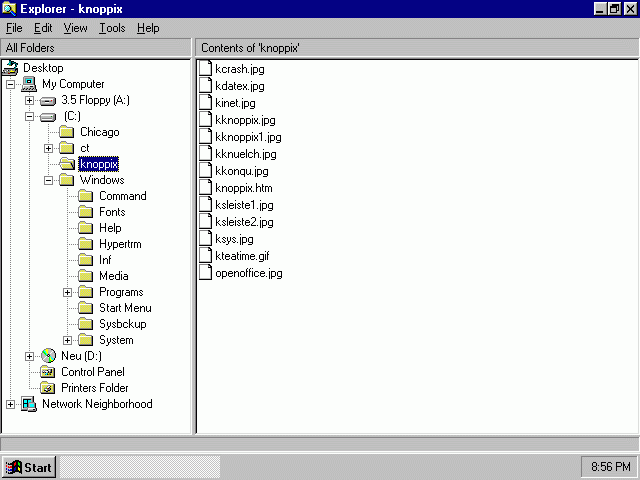Image resolution: width=640 pixels, height=480 pixels.
Task: Collapse the (C:) drive node
Action: (29, 117)
